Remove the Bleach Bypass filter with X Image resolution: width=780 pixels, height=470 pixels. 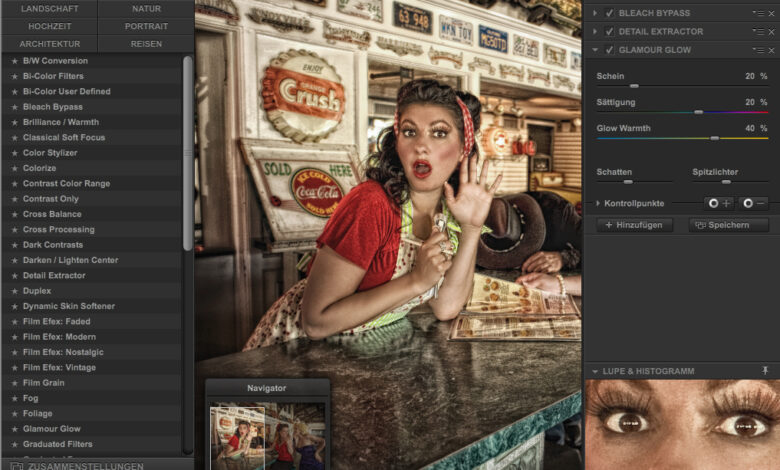click(x=770, y=13)
